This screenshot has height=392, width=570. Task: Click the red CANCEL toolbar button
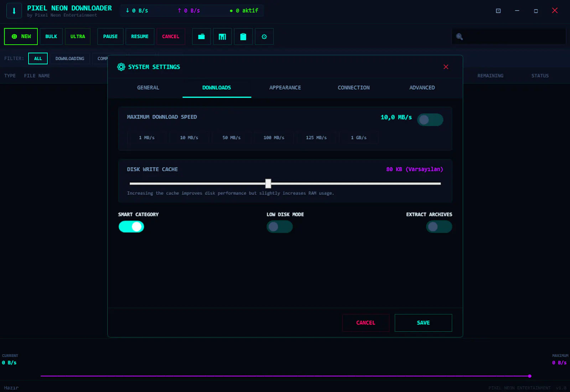coord(171,37)
